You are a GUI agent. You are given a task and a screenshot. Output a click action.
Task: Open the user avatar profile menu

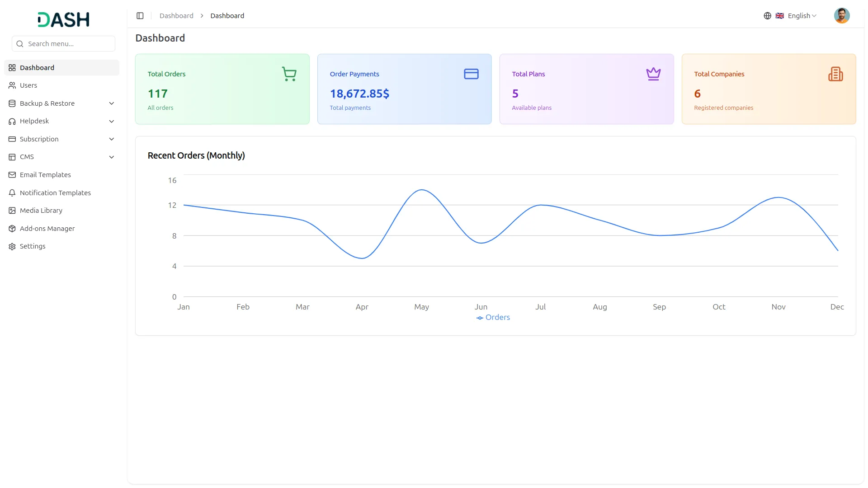841,16
